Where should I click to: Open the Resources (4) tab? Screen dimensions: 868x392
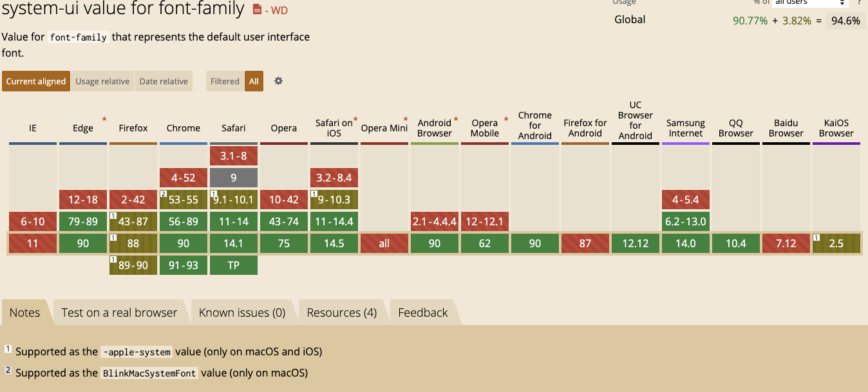[x=341, y=313]
